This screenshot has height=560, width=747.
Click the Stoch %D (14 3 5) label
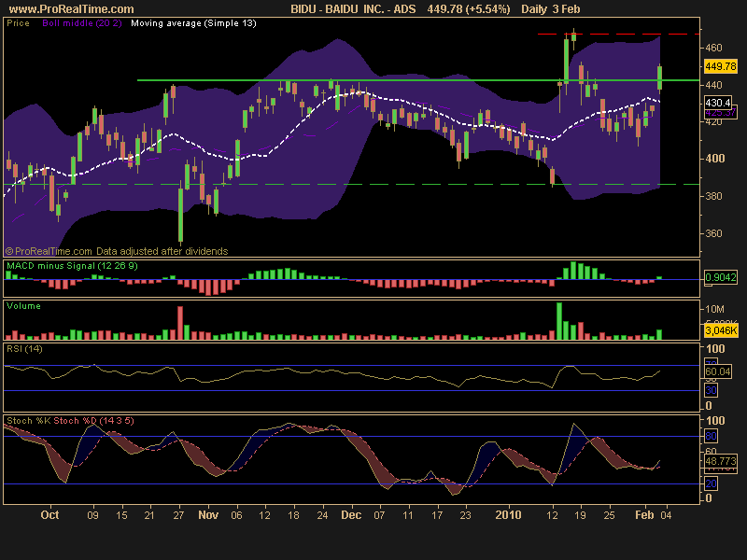pos(94,421)
